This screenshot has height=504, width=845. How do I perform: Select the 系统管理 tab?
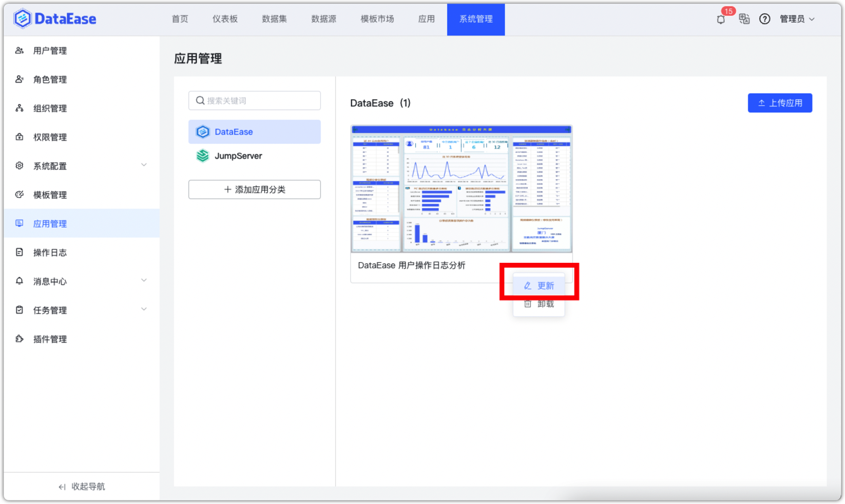(476, 19)
